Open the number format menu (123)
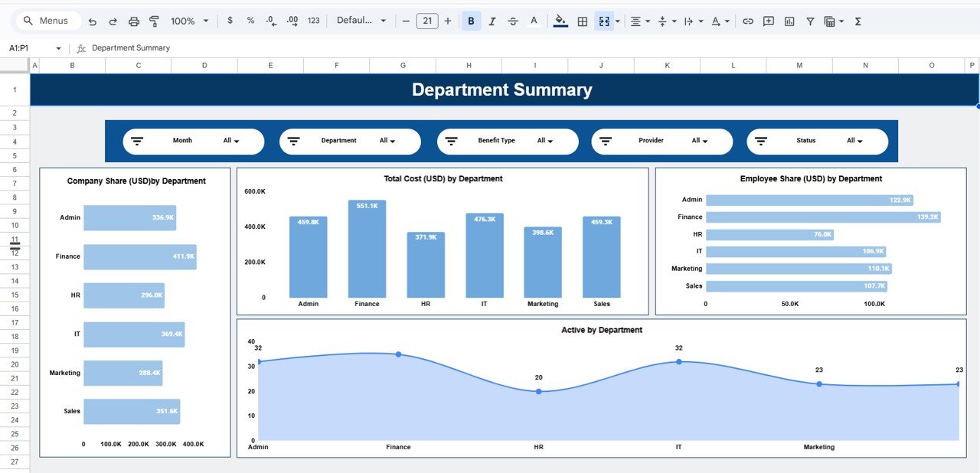The height and width of the screenshot is (473, 980). [x=313, y=21]
